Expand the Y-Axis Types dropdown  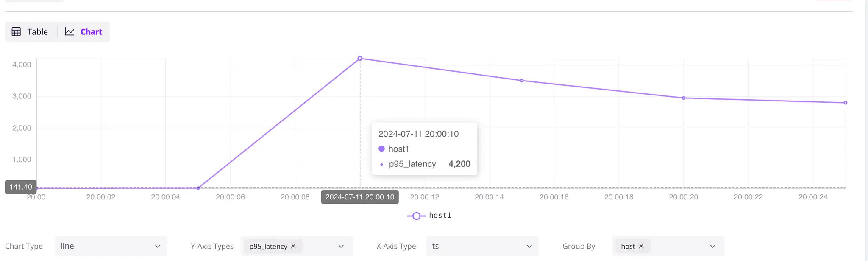(340, 246)
